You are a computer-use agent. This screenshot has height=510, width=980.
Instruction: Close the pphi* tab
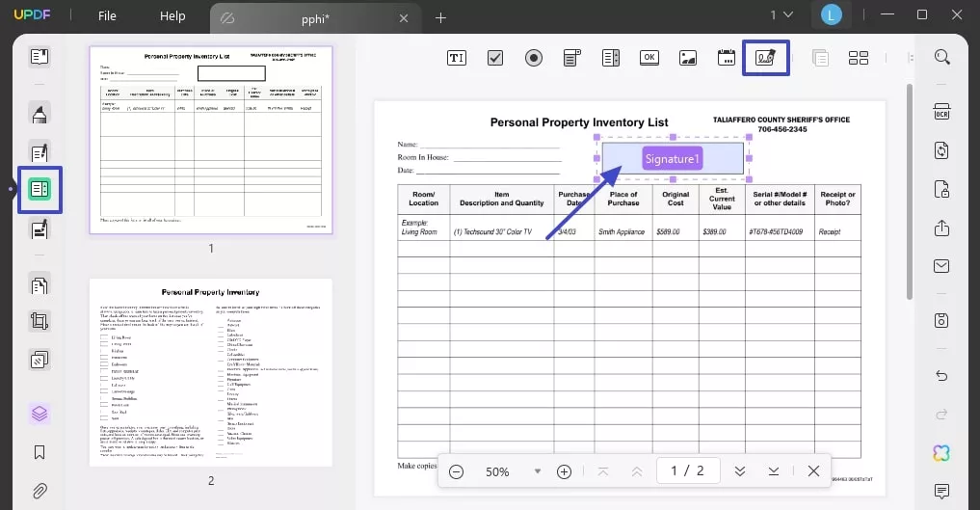(x=404, y=18)
